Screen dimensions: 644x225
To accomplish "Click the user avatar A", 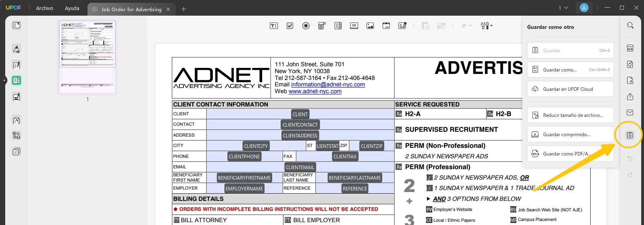I will click(584, 8).
